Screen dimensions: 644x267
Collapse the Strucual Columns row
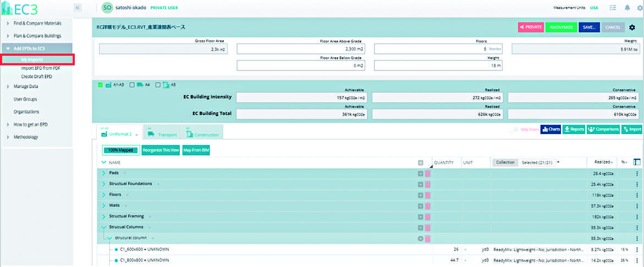[103, 227]
